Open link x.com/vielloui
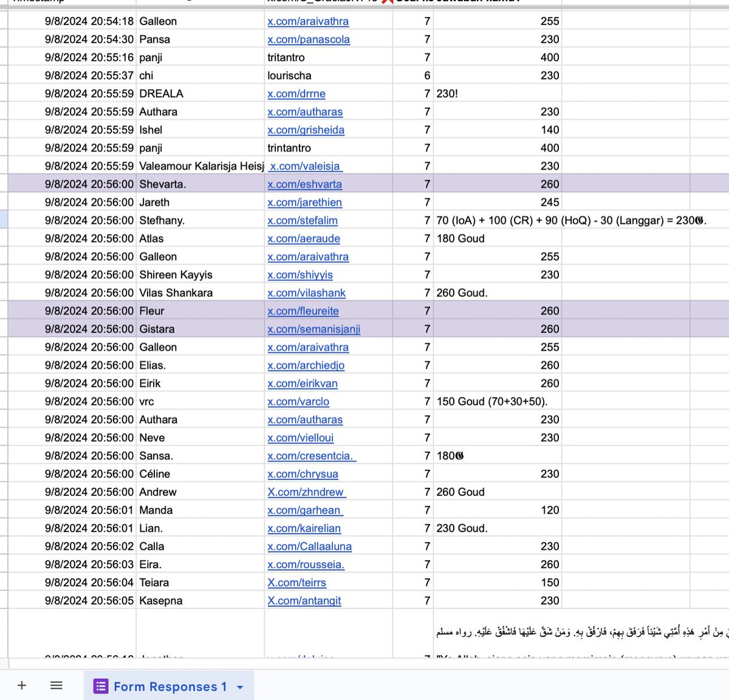Image resolution: width=729 pixels, height=700 pixels. point(300,438)
